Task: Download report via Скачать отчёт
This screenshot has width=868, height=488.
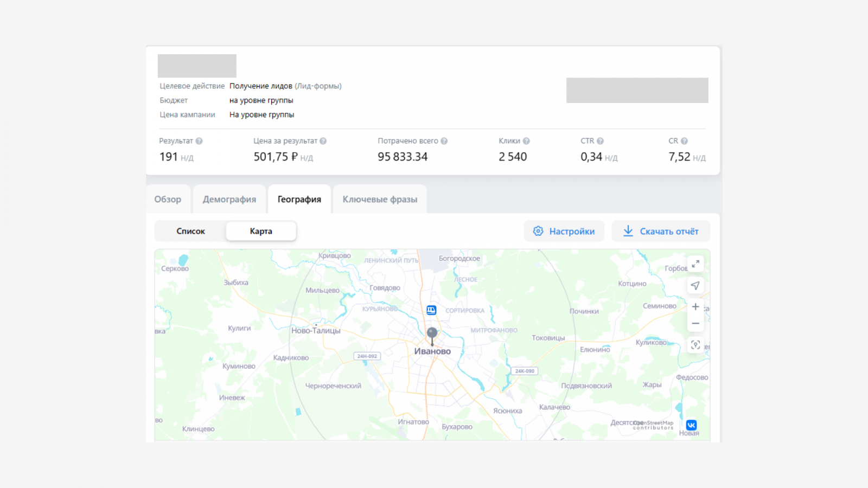Action: point(660,232)
